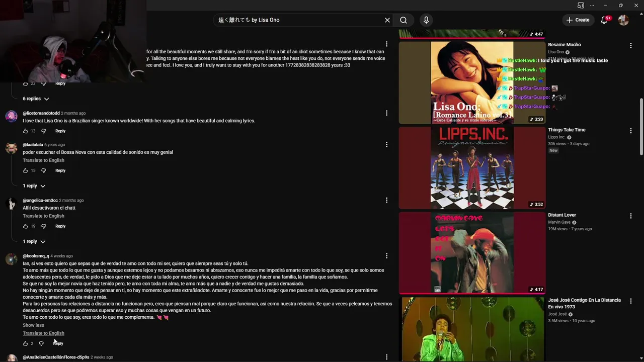Play the Distant Lover thumbnail
This screenshot has height=362, width=644.
point(472,253)
